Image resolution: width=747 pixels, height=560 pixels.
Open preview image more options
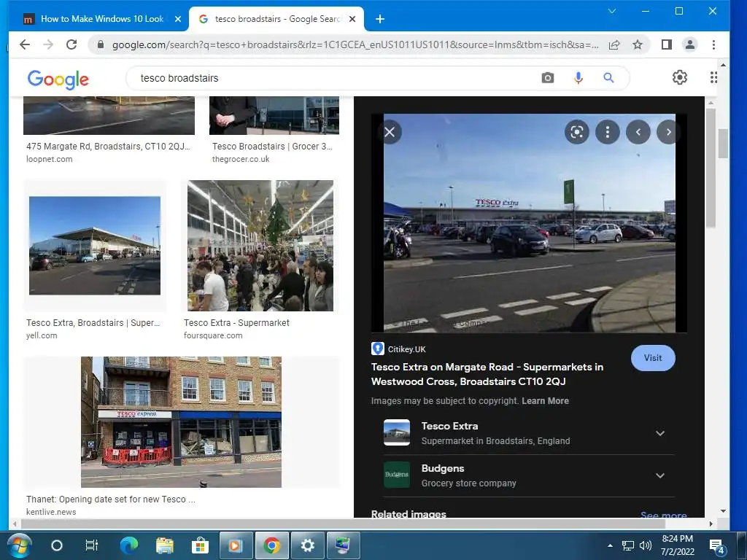click(608, 132)
